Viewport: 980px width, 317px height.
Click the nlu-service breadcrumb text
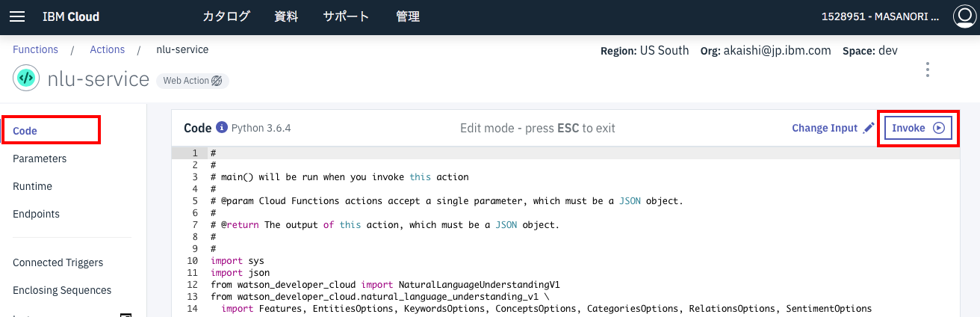182,49
